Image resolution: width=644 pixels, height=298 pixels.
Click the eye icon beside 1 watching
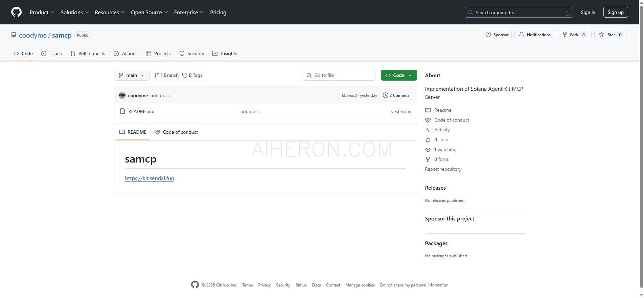tap(428, 149)
